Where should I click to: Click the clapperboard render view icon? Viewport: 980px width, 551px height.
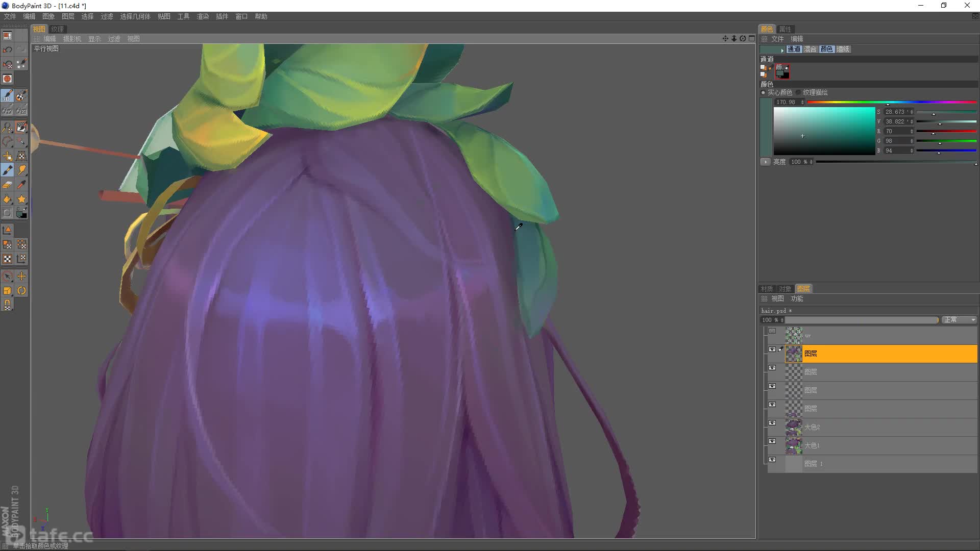tap(21, 127)
